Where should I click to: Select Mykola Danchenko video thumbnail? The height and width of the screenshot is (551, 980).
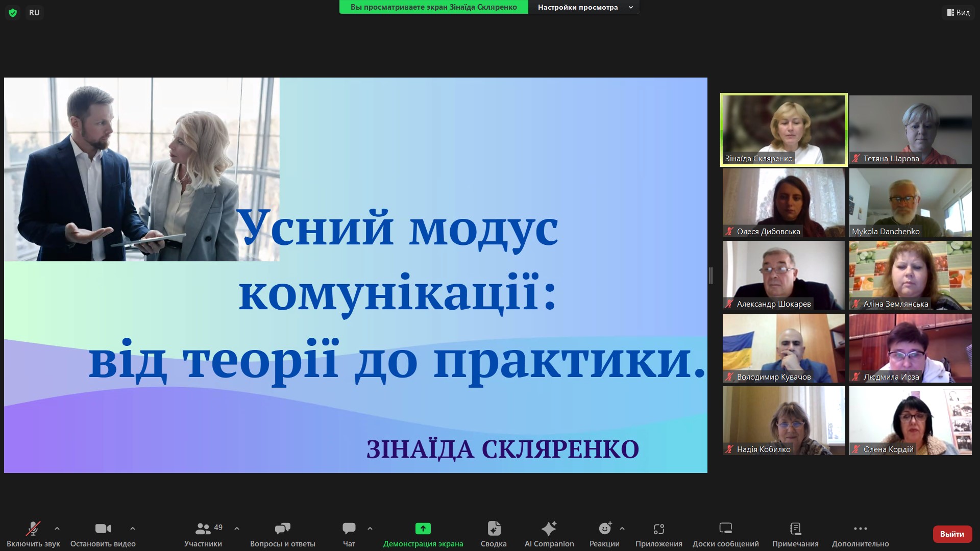[910, 203]
